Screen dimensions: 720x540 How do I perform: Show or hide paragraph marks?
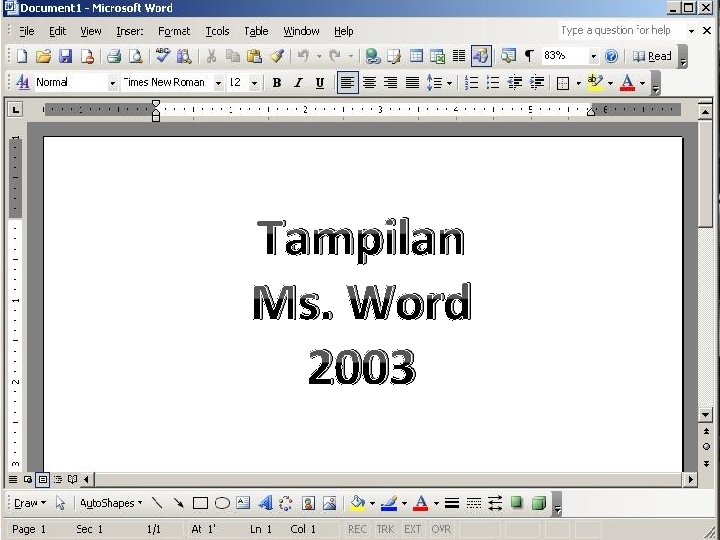click(x=529, y=56)
